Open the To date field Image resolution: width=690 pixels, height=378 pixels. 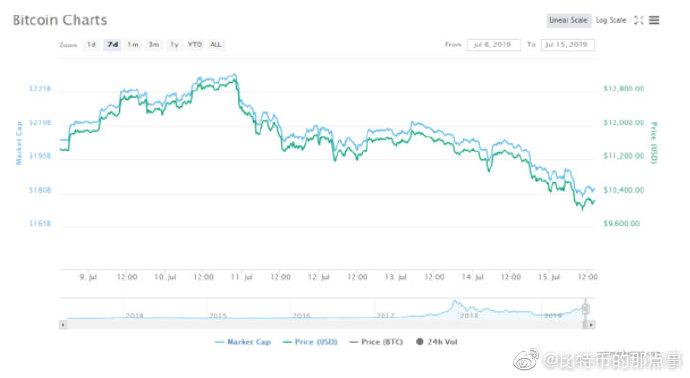click(568, 45)
